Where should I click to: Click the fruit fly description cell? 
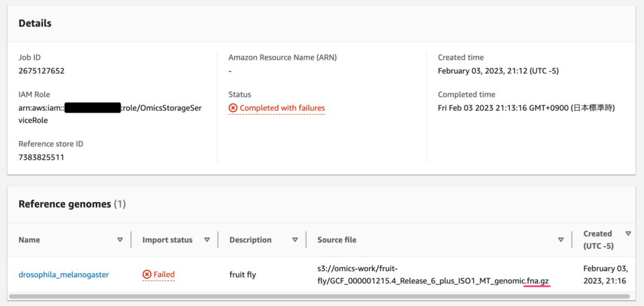[242, 274]
